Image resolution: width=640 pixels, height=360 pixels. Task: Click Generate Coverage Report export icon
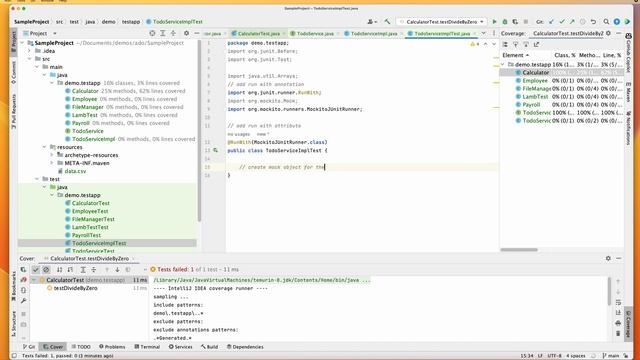[536, 44]
